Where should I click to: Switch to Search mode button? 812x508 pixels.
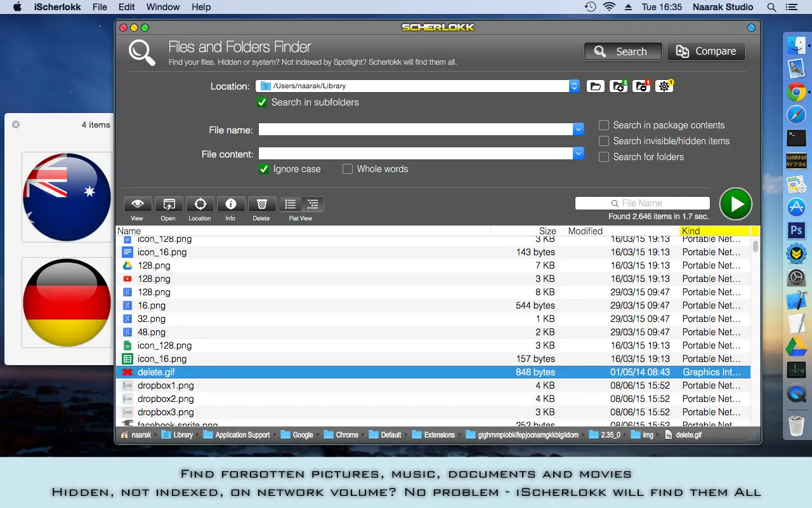pyautogui.click(x=623, y=51)
